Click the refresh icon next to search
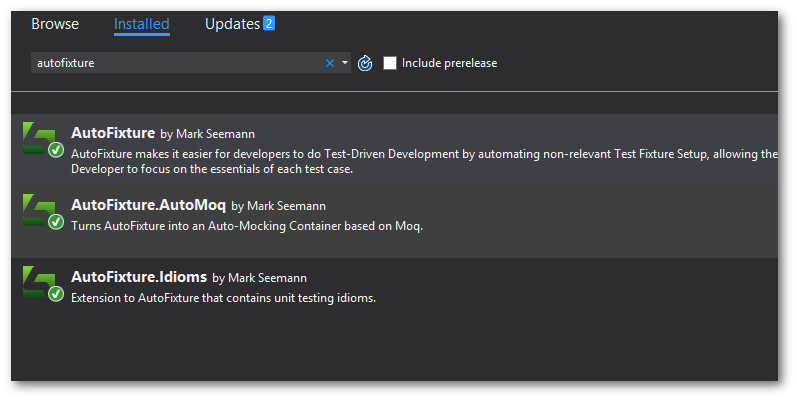The width and height of the screenshot is (797, 400). click(365, 63)
